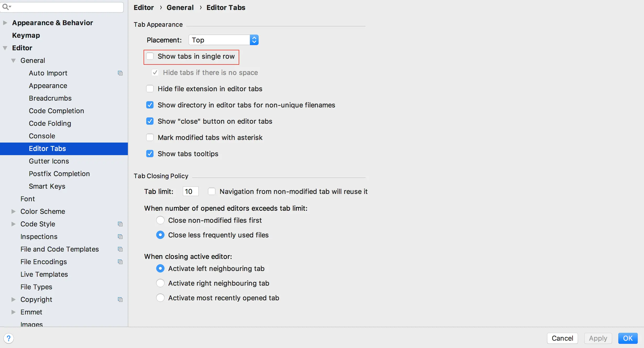Click the Cancel button
The image size is (644, 348).
tap(562, 338)
